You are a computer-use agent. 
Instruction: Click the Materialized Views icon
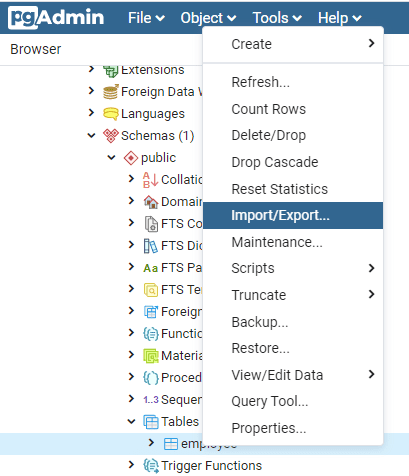click(x=151, y=356)
